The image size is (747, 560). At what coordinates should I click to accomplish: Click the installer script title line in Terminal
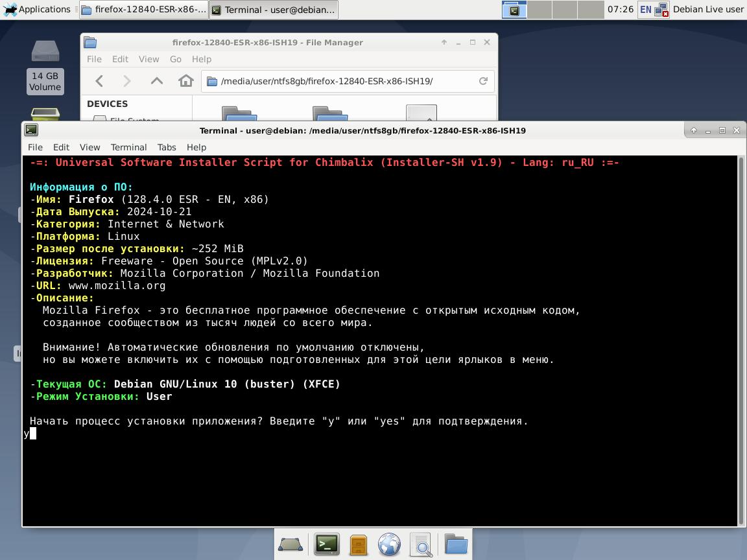pyautogui.click(x=324, y=163)
